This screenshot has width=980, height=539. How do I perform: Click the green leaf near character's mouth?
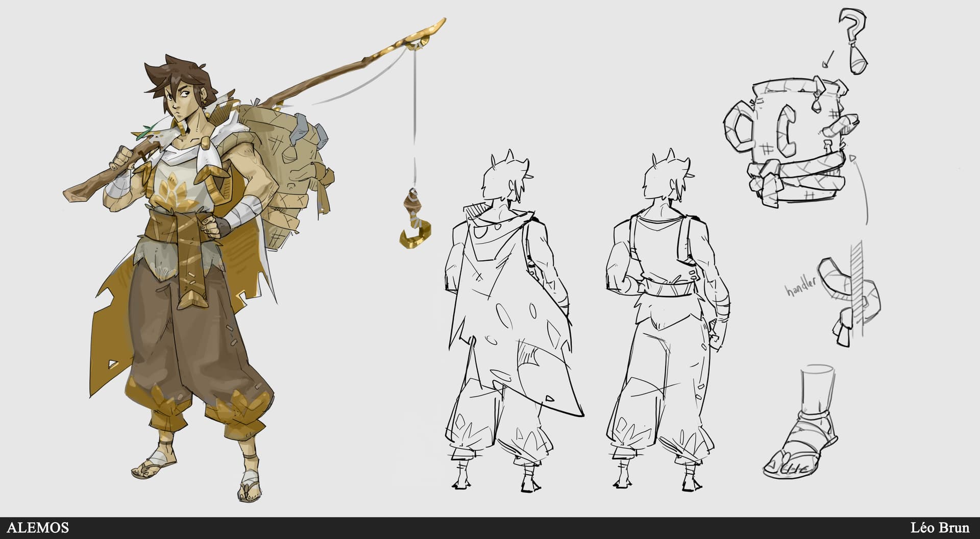coord(145,132)
